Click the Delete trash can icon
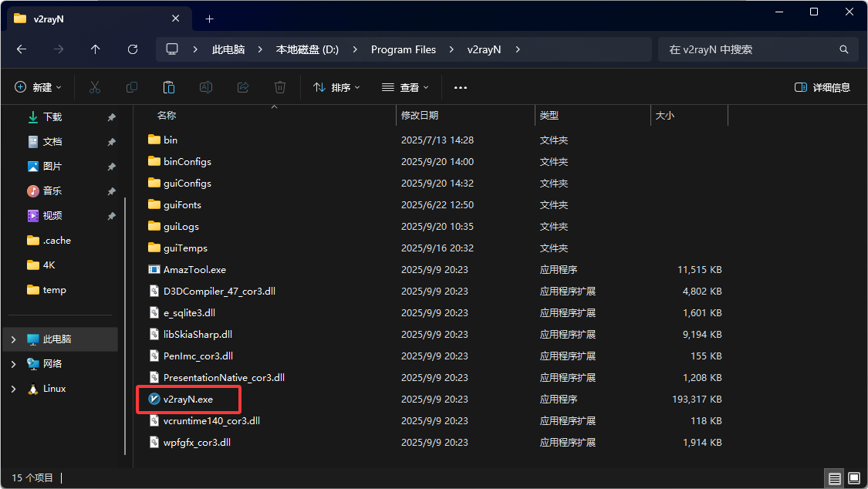The image size is (868, 489). tap(281, 88)
